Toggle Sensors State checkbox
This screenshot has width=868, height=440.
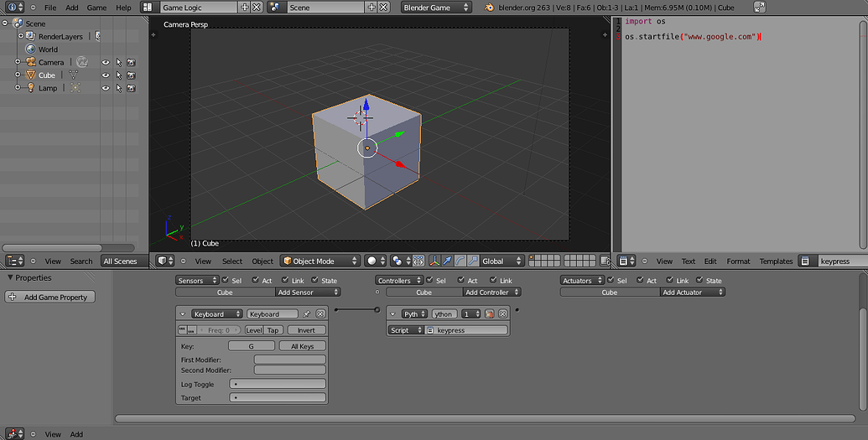pos(315,280)
